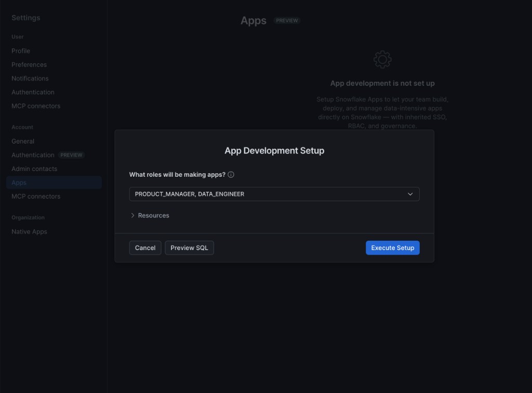Open MCP connectors under User
532x393 pixels.
point(36,106)
